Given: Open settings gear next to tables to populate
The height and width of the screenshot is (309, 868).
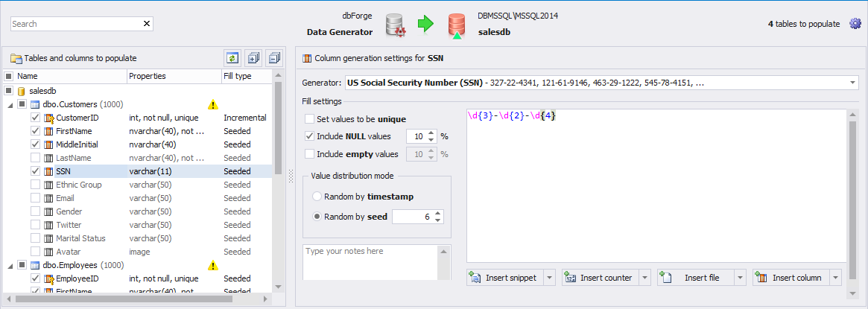Looking at the screenshot, I should pyautogui.click(x=855, y=24).
